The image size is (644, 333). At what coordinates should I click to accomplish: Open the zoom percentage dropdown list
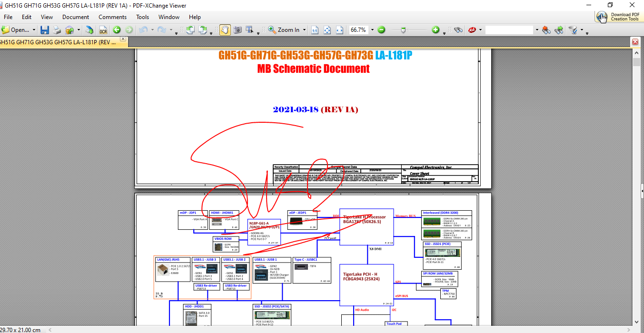click(x=372, y=30)
